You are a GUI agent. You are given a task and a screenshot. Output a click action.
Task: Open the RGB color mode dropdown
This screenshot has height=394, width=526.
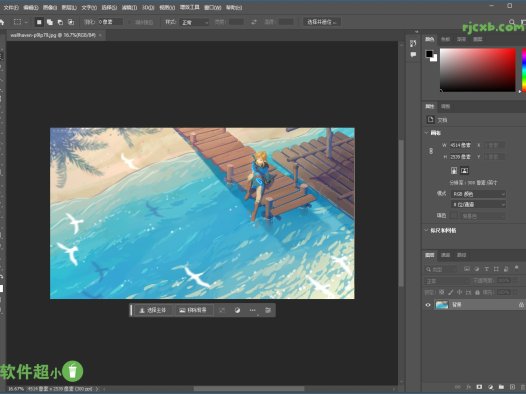478,194
